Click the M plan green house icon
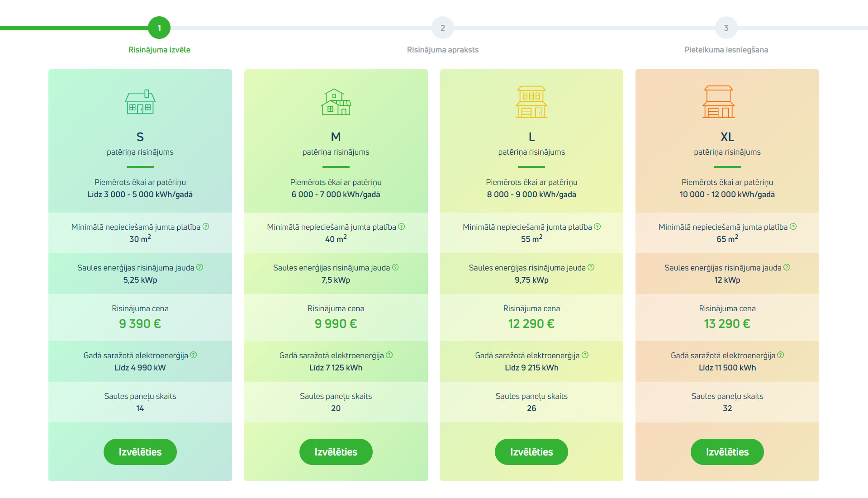Viewport: 868px width, 498px height. (x=336, y=102)
